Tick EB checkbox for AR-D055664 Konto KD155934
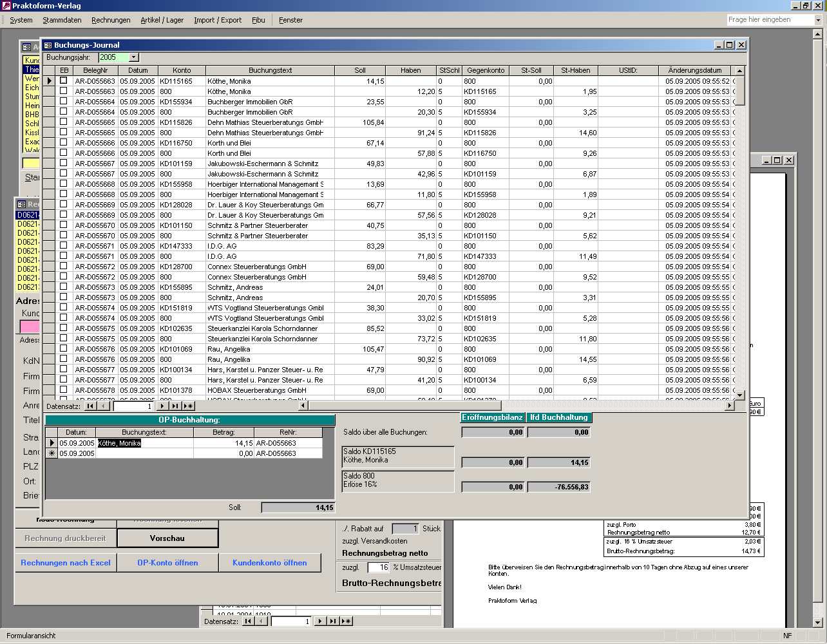827x644 pixels. coord(63,101)
